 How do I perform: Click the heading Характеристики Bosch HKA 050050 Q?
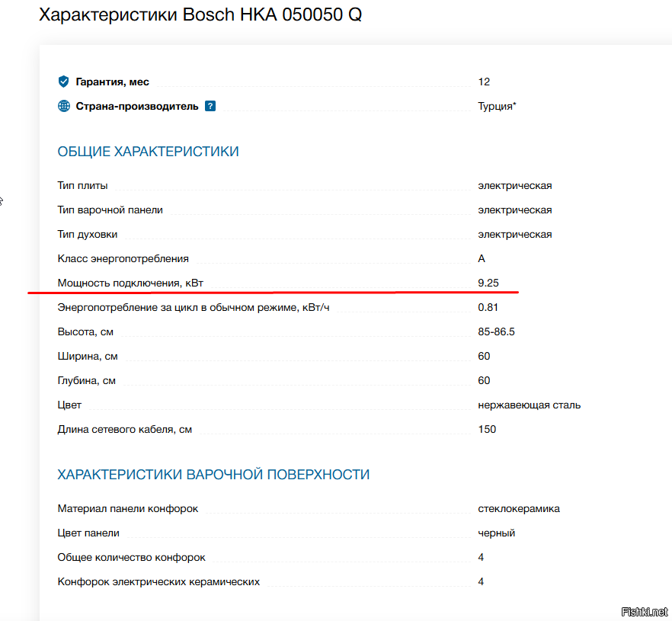pos(200,14)
